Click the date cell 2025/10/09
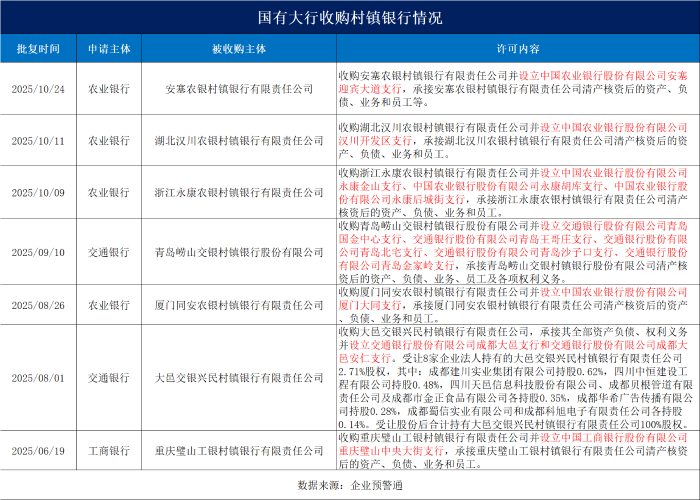Screen dimensions: 700x500 point(38,192)
